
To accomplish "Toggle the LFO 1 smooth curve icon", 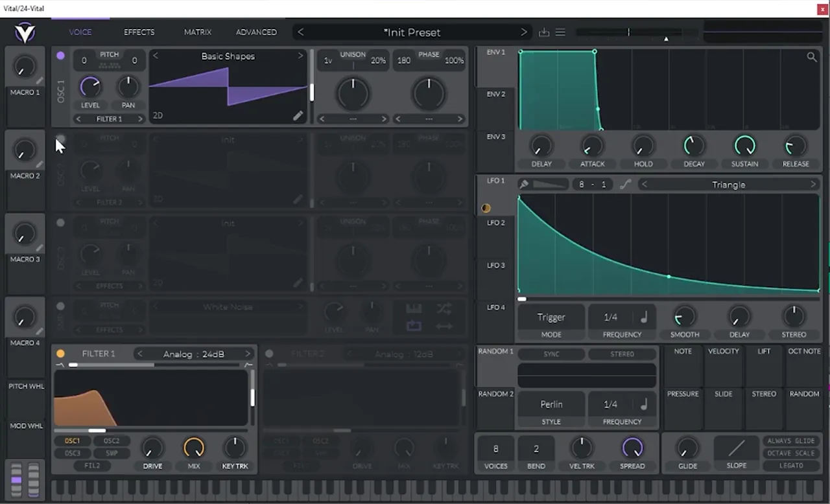I will 625,185.
